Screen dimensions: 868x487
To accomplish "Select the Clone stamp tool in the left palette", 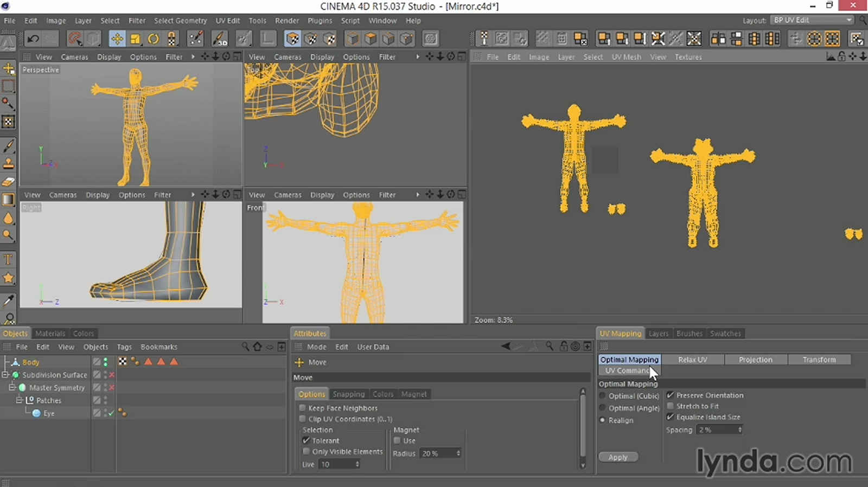I will 8,163.
